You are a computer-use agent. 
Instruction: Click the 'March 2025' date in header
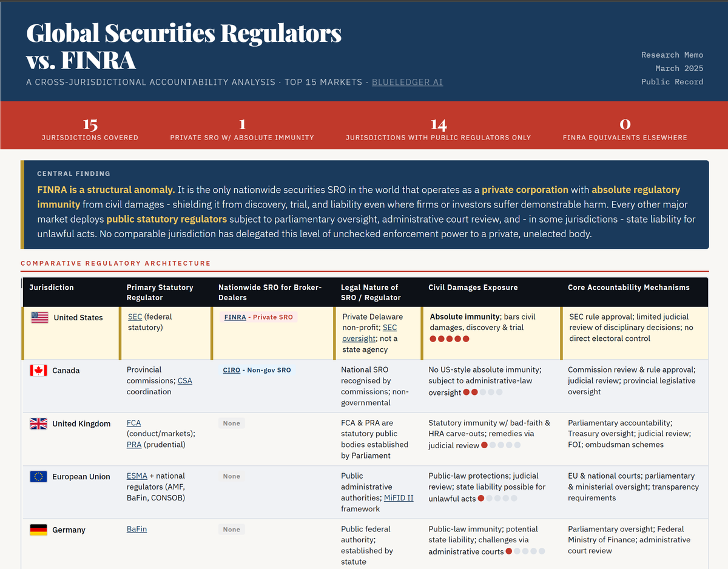pyautogui.click(x=679, y=68)
